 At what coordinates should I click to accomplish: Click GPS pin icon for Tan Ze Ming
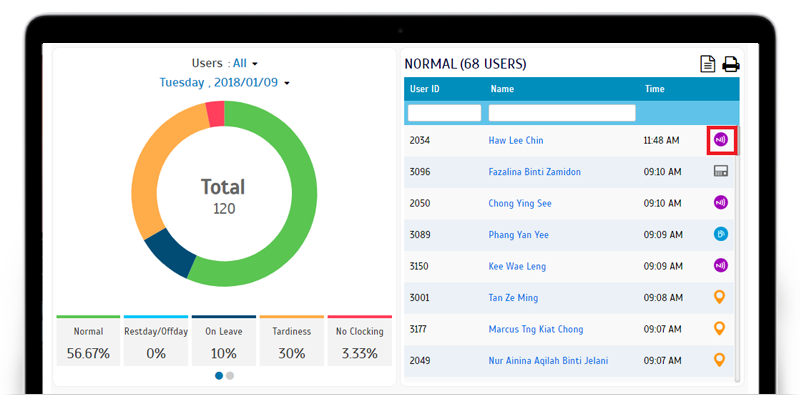point(719,297)
